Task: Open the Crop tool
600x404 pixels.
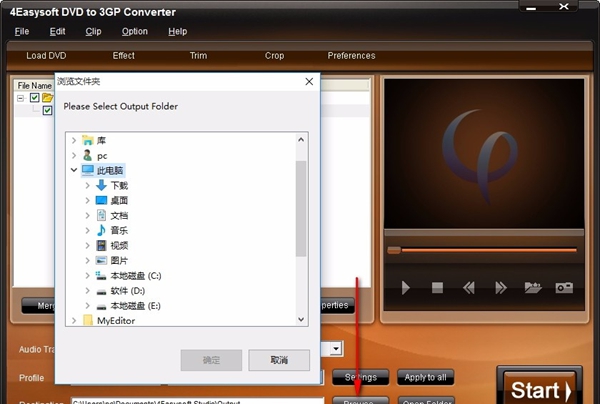Action: 274,56
